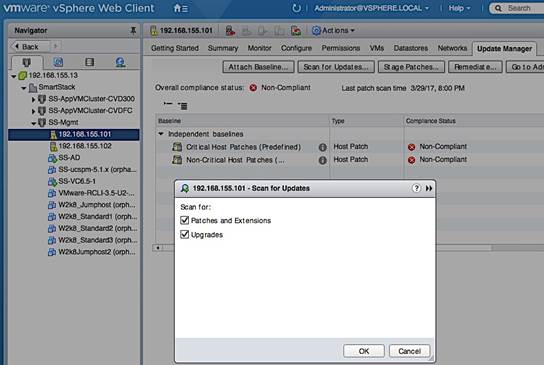Select the SS-ucspm-5.1.x orphaned VM
Viewport: 544px width, 365px height.
[92, 170]
